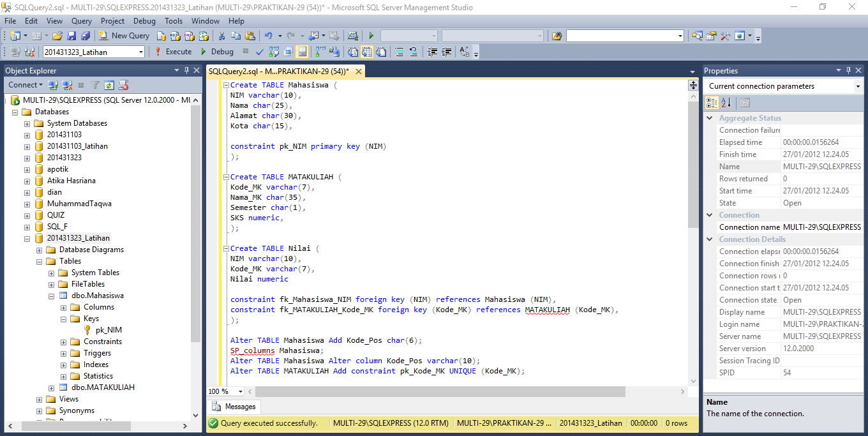Open the Query menu
Image resolution: width=868 pixels, height=436 pixels.
(81, 20)
